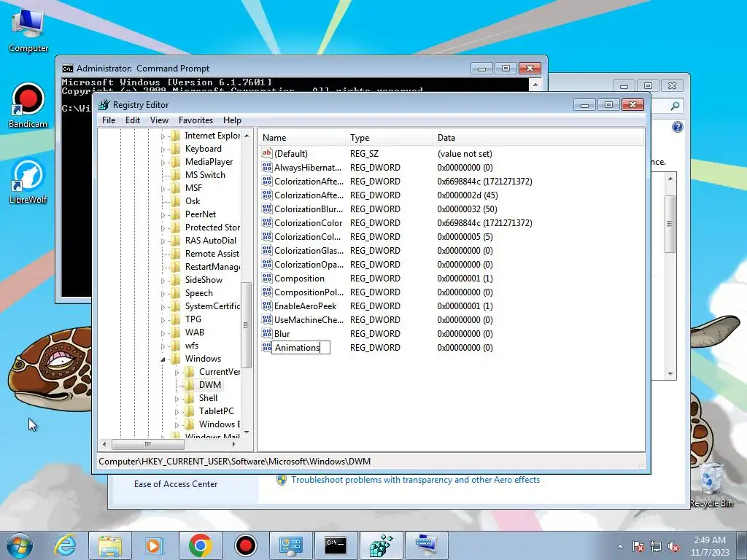This screenshot has height=560, width=747.
Task: Select the Osk key in the tree
Action: click(x=193, y=201)
